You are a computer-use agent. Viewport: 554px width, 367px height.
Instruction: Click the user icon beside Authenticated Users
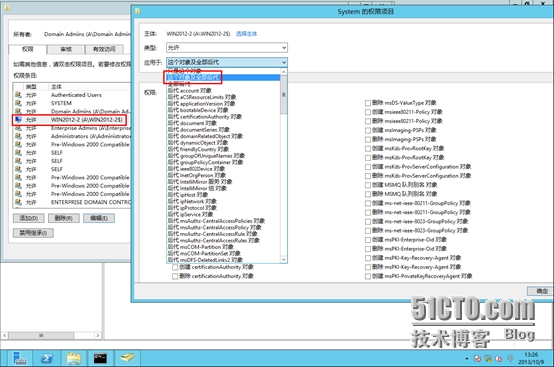pyautogui.click(x=18, y=95)
